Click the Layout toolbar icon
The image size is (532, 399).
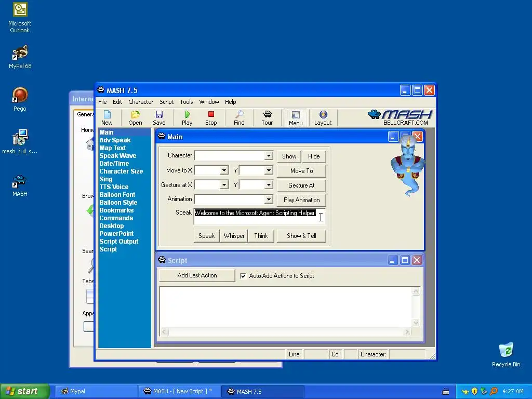[323, 118]
